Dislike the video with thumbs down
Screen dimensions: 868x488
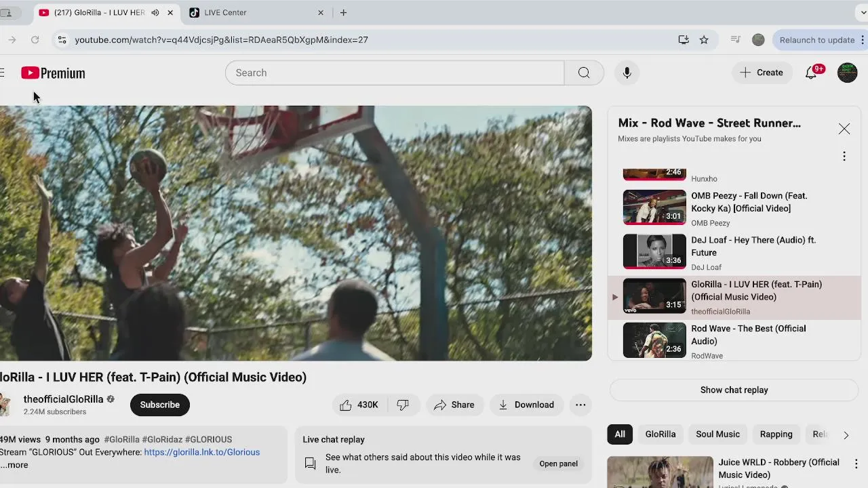point(403,405)
